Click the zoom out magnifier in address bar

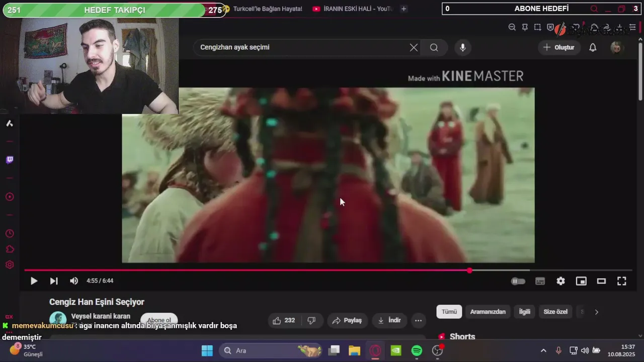(512, 27)
